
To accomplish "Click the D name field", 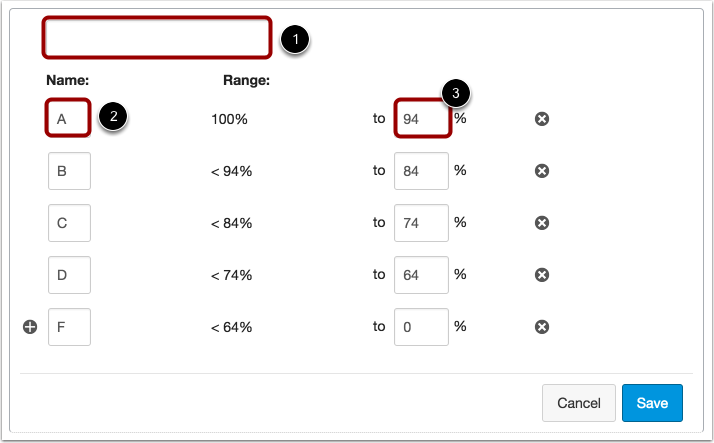I will (x=69, y=275).
